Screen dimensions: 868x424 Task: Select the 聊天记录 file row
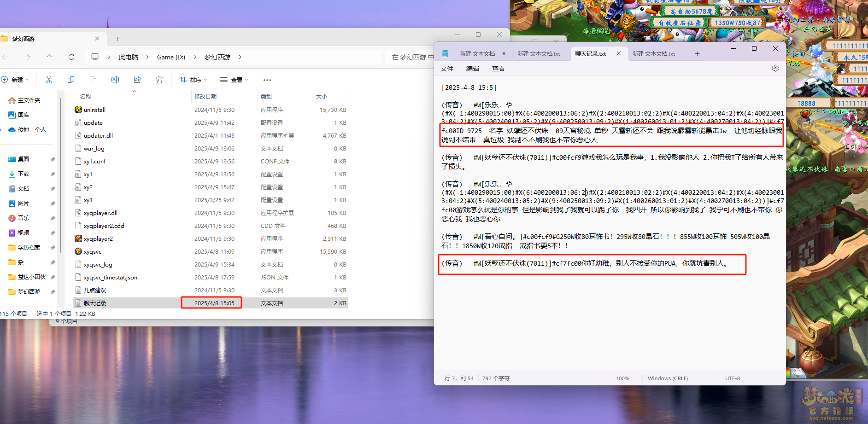211,303
